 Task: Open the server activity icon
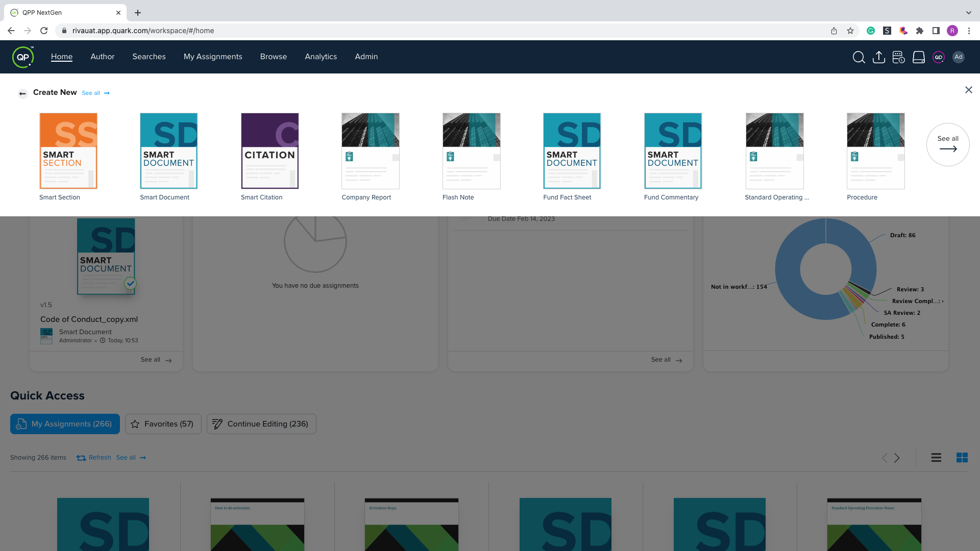(898, 57)
